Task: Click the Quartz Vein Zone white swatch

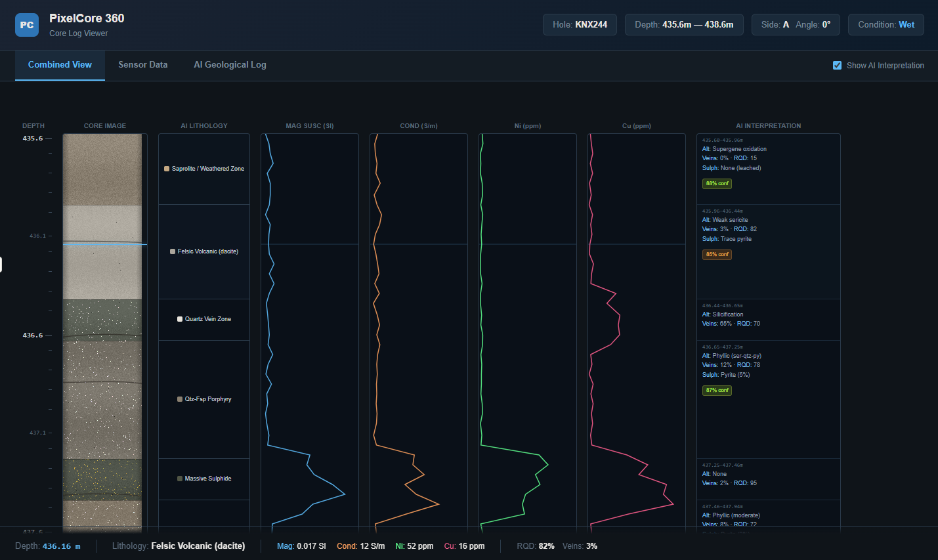Action: [180, 319]
